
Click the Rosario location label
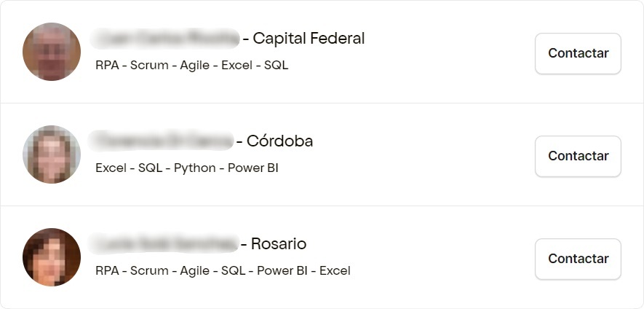[x=279, y=243]
